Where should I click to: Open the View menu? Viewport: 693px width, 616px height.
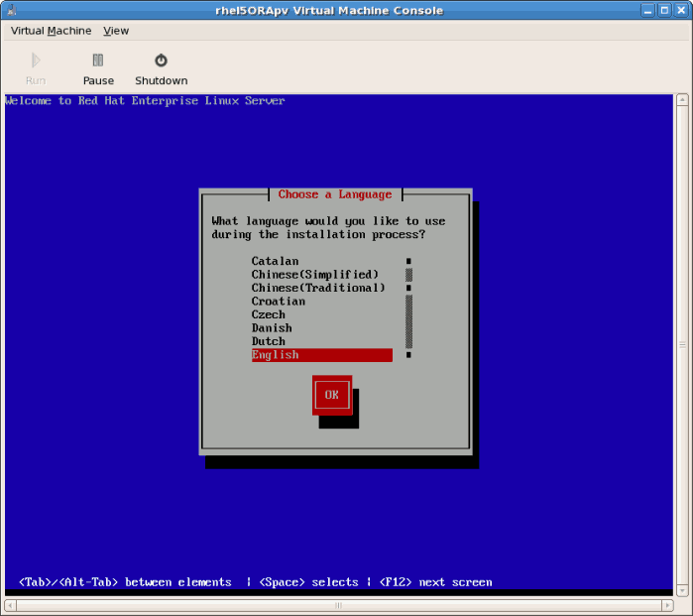(116, 31)
